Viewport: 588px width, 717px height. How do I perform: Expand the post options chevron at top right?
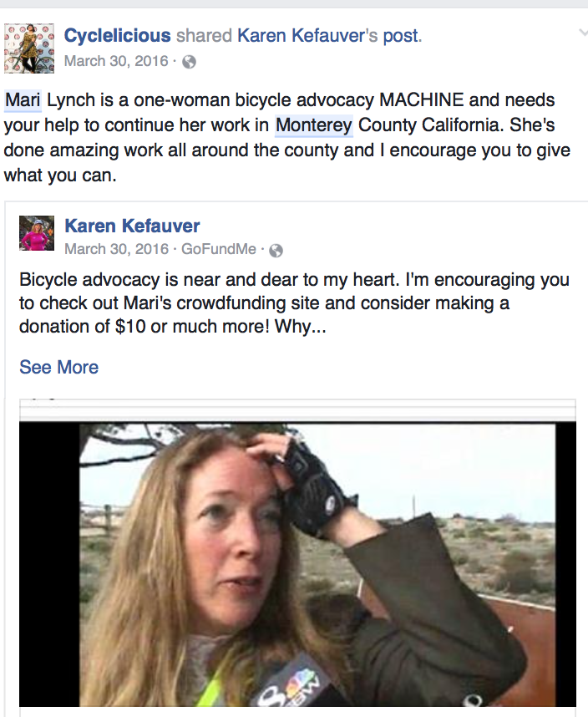pos(583,32)
